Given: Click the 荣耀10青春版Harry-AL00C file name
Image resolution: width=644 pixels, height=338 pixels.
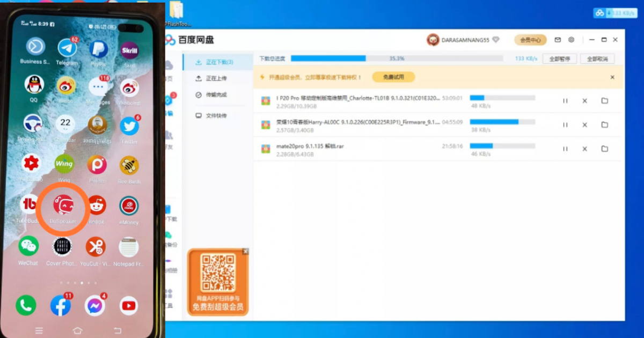Looking at the screenshot, I should click(x=358, y=122).
